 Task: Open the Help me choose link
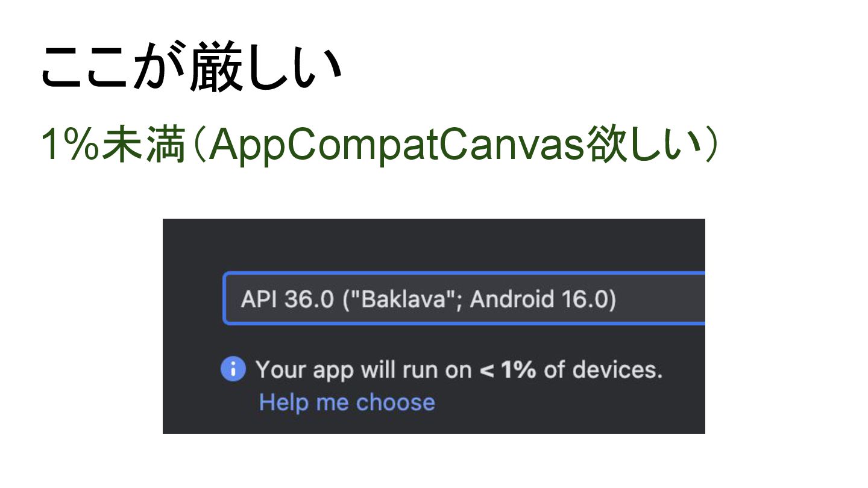[347, 402]
